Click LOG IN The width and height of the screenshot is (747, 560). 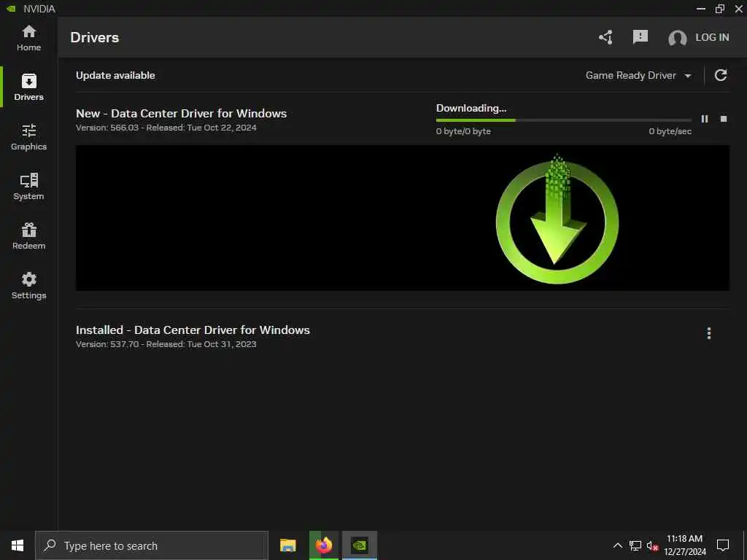712,37
